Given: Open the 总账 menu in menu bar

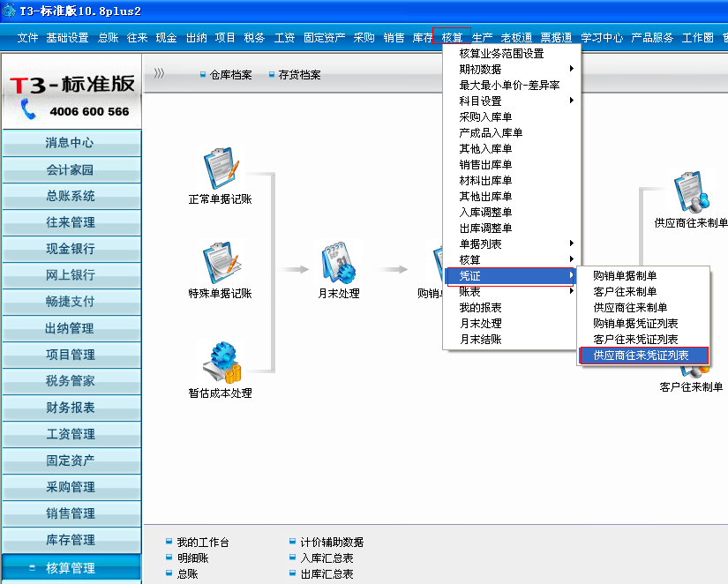Looking at the screenshot, I should (x=109, y=37).
